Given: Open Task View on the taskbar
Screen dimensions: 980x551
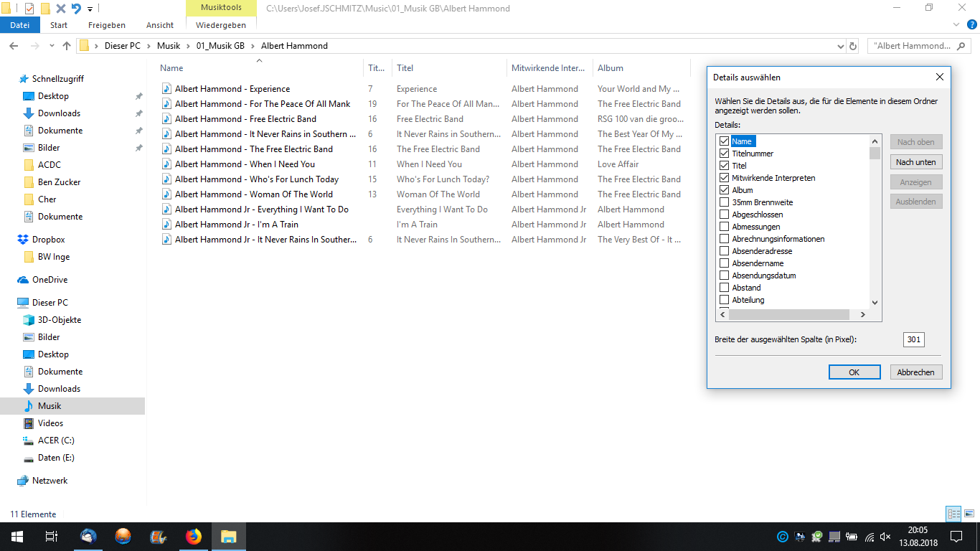Looking at the screenshot, I should (x=52, y=537).
